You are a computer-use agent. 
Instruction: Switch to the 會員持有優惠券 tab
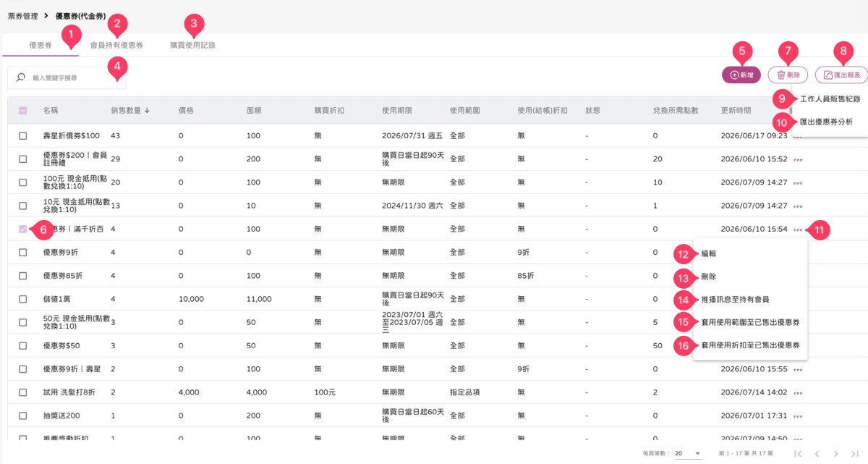coord(116,45)
